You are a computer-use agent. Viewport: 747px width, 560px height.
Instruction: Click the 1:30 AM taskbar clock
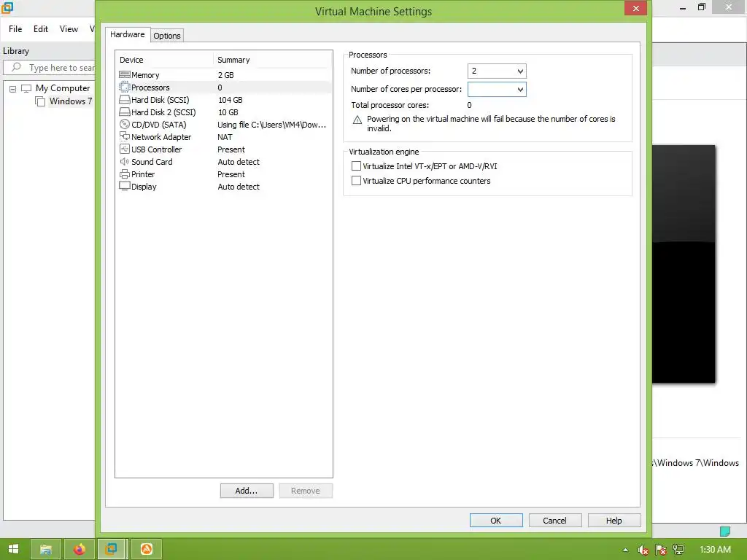715,550
